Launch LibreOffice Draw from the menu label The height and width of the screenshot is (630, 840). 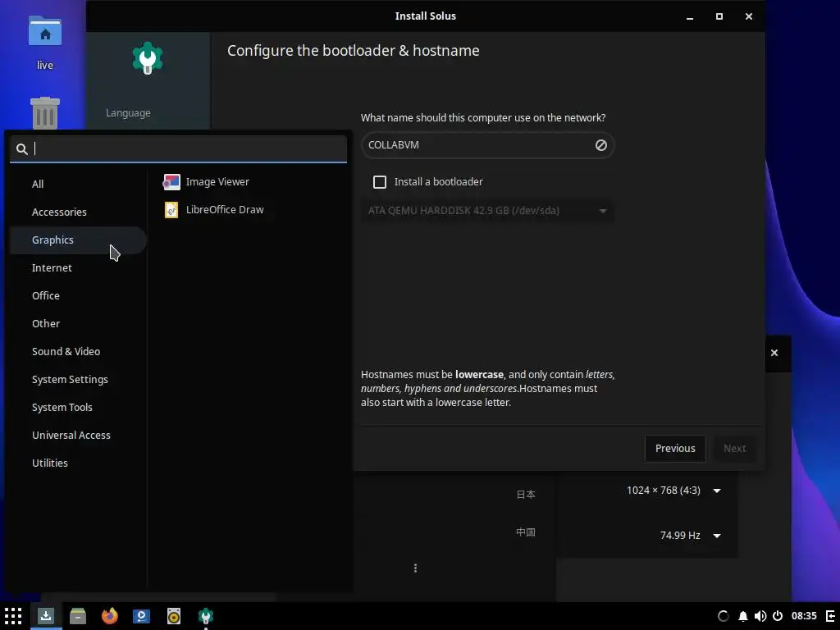point(225,209)
